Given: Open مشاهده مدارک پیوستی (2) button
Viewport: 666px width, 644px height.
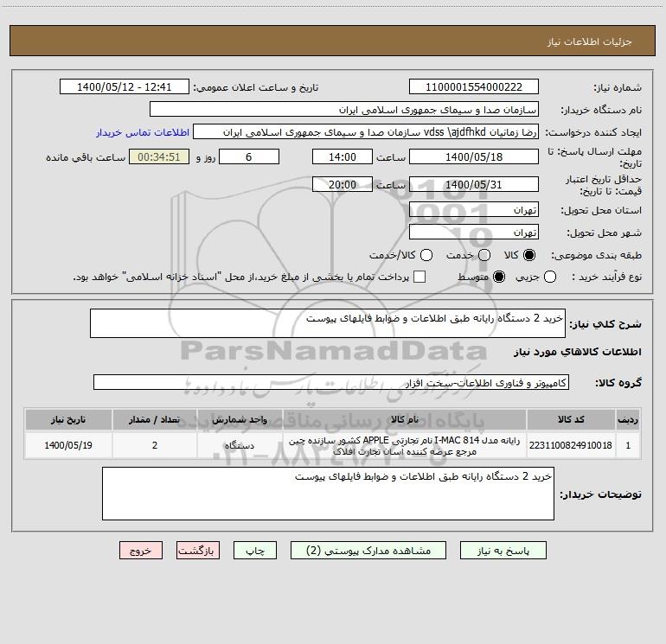Looking at the screenshot, I should 368,550.
